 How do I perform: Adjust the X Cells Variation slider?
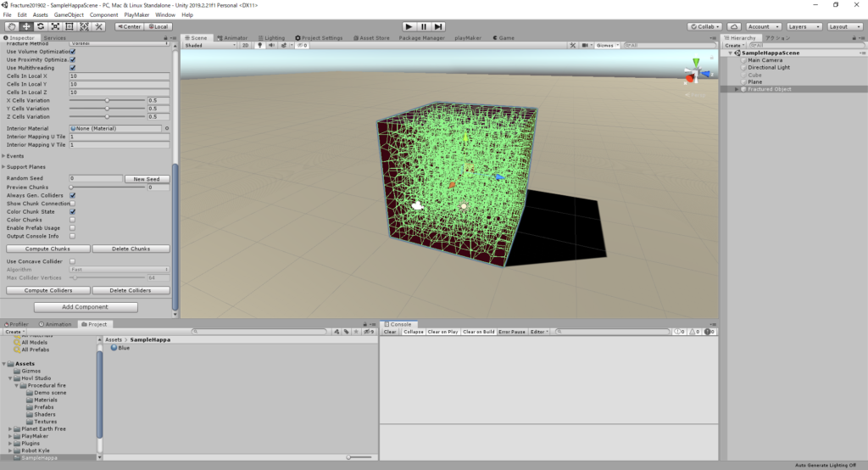click(107, 101)
